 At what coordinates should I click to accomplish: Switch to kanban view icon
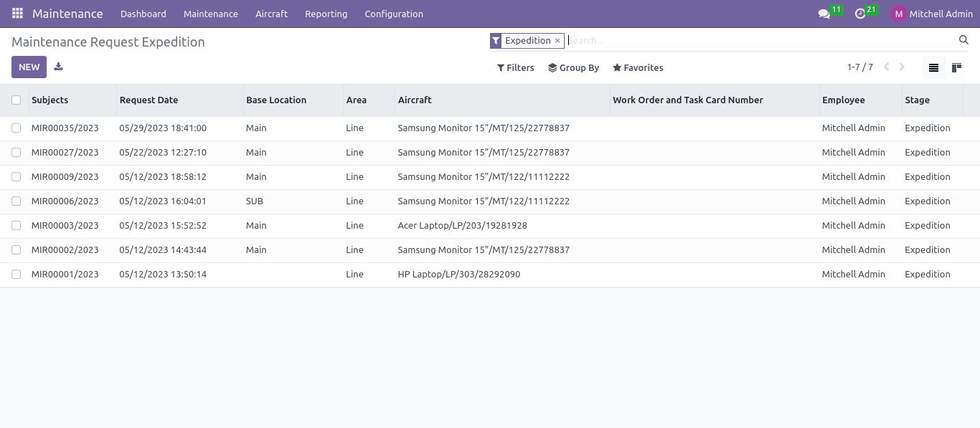point(956,67)
